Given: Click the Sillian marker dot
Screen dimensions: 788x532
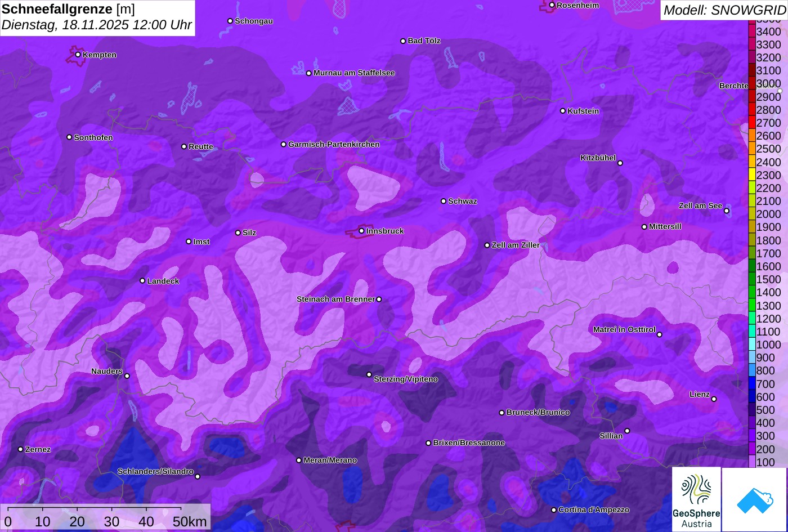Looking at the screenshot, I should pos(627,431).
